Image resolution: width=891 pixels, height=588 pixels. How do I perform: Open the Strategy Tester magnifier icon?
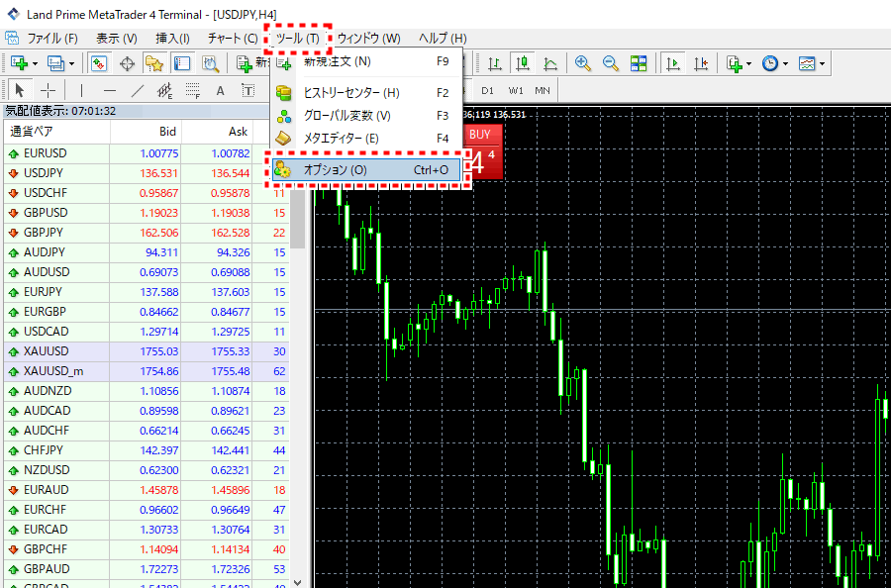[210, 63]
